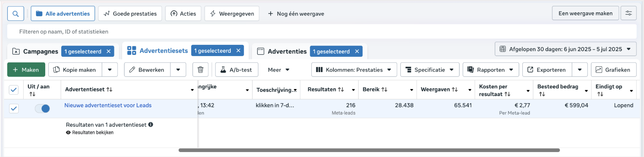Click the € 599,04 spent amount
Screen dimensions: 644x157
[x=576, y=105]
